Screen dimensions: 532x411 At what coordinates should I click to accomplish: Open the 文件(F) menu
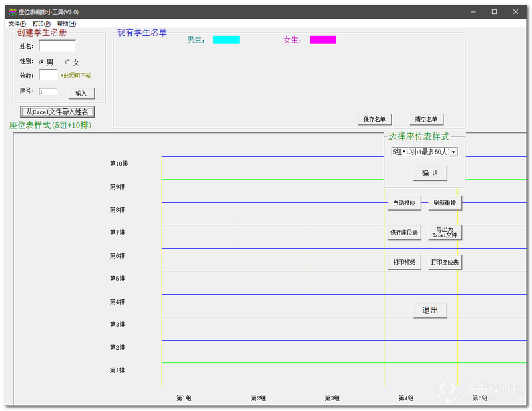[x=17, y=23]
